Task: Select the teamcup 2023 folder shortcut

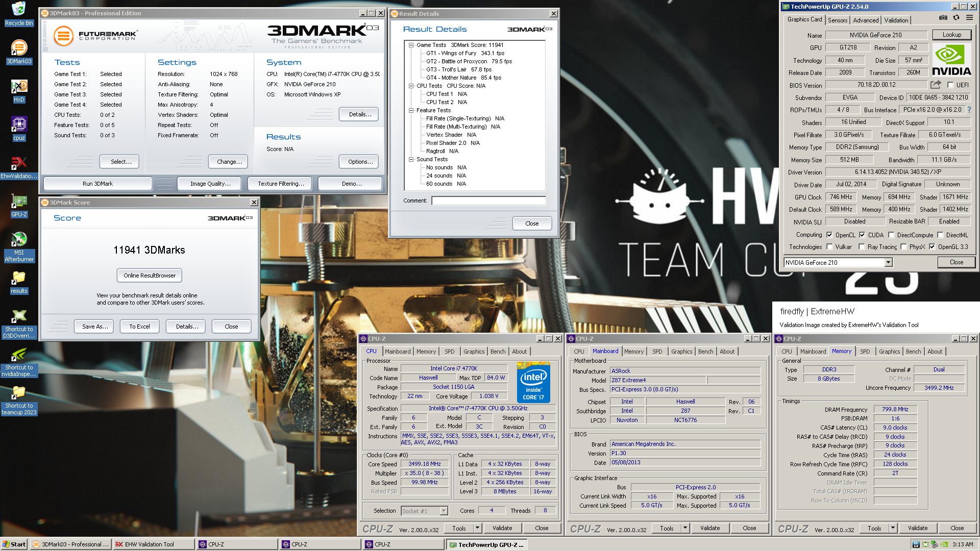Action: pos(19,400)
